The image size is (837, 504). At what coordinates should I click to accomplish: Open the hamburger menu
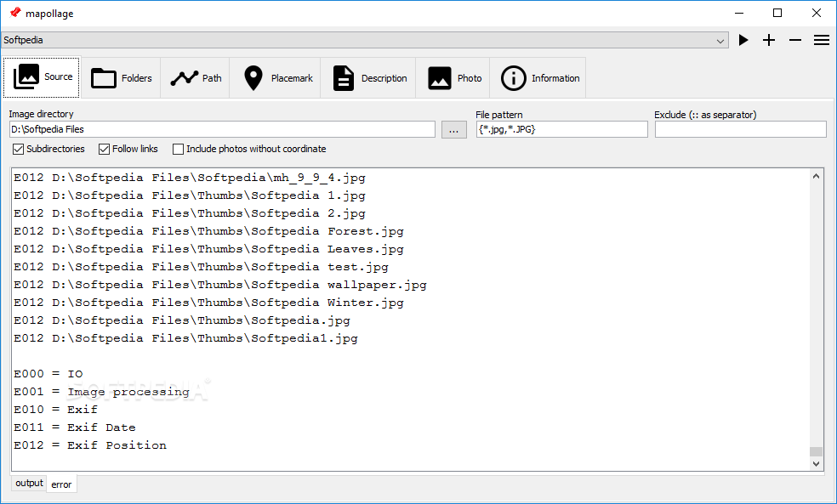pyautogui.click(x=822, y=40)
